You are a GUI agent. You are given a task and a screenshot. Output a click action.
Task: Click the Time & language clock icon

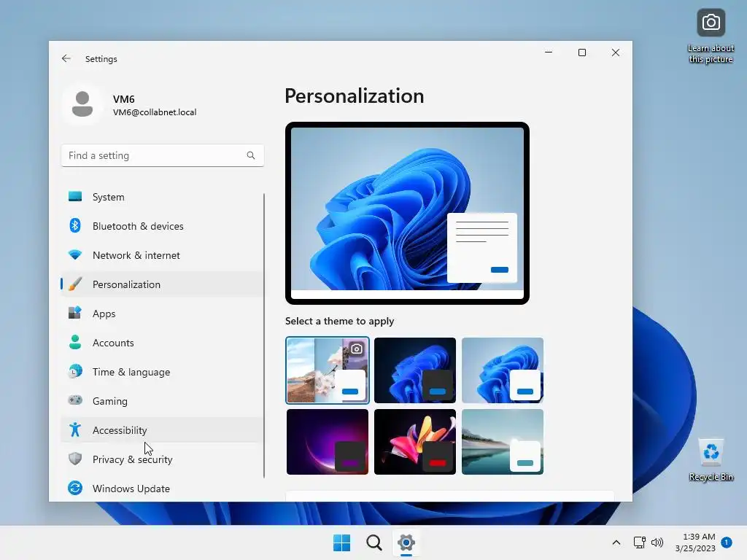[x=75, y=371]
